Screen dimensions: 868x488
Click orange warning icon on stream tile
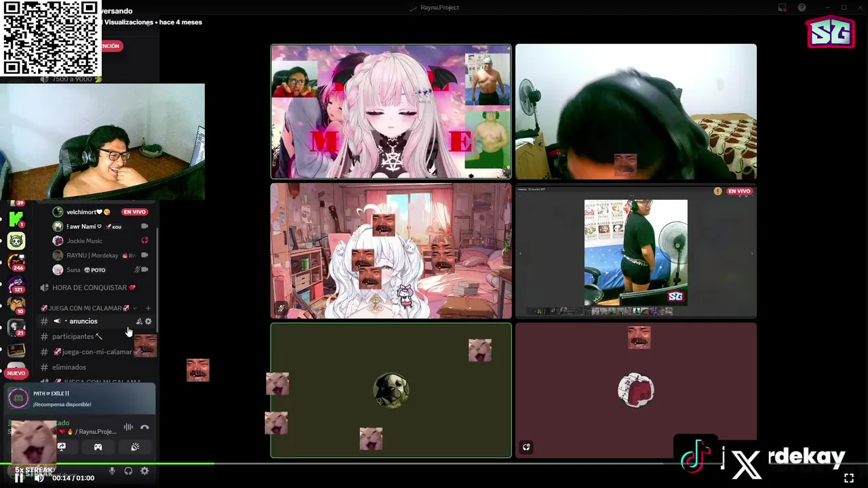(x=717, y=191)
